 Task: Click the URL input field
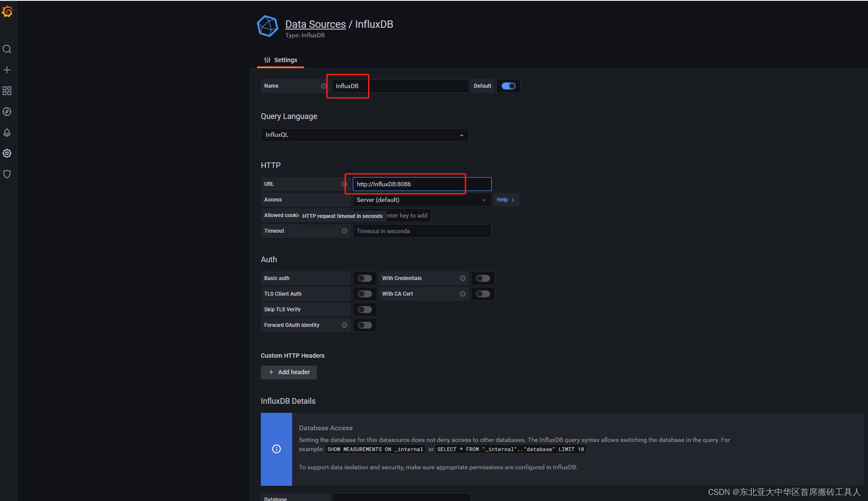pyautogui.click(x=422, y=184)
